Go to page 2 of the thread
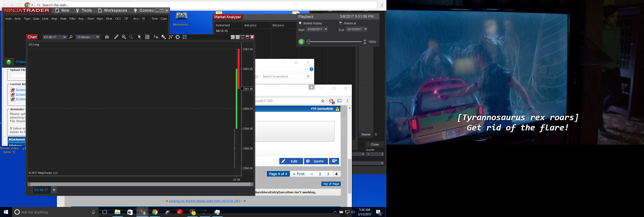This screenshot has height=217, width=644. (320, 174)
